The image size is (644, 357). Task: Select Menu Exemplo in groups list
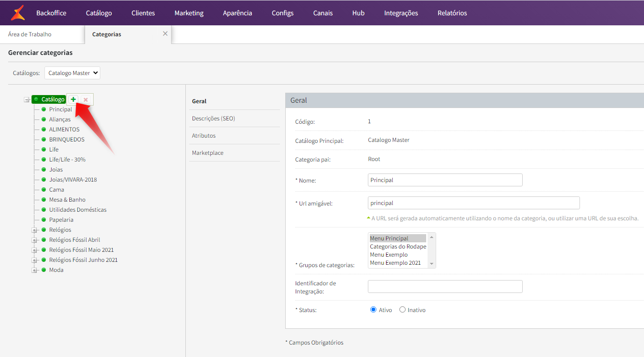pyautogui.click(x=397, y=255)
